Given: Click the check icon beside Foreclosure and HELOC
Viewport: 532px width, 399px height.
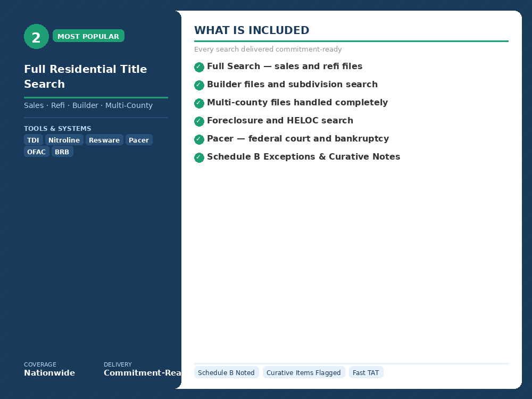Looking at the screenshot, I should pos(199,121).
